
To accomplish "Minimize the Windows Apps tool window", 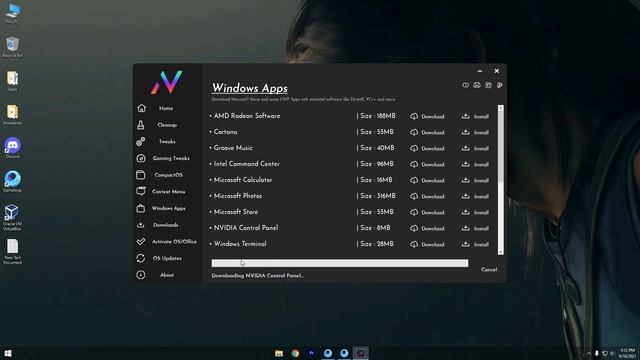I will (480, 71).
